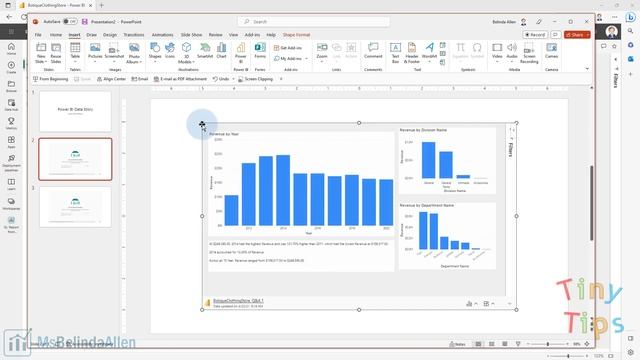The image size is (640, 360).
Task: Open the Slide Show tab
Action: tap(191, 35)
